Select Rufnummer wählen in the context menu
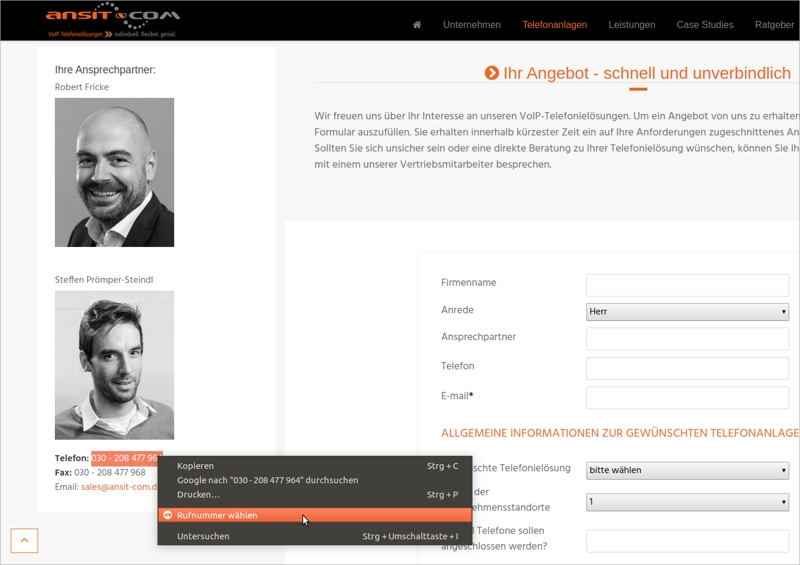800x565 pixels. coord(315,515)
